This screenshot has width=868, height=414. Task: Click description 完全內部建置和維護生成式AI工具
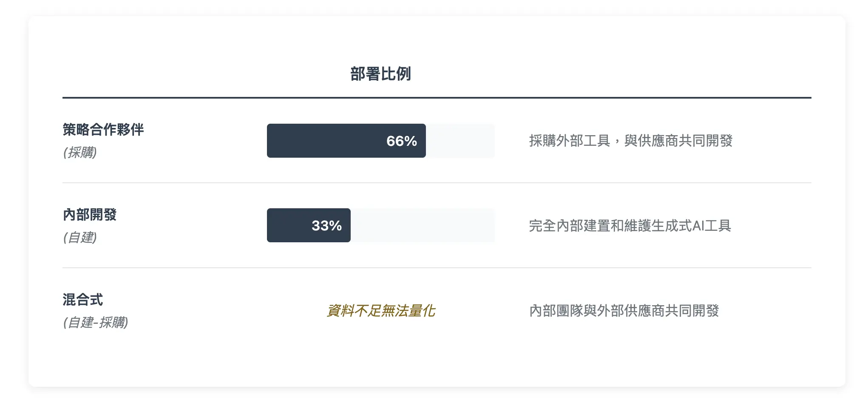click(x=630, y=225)
